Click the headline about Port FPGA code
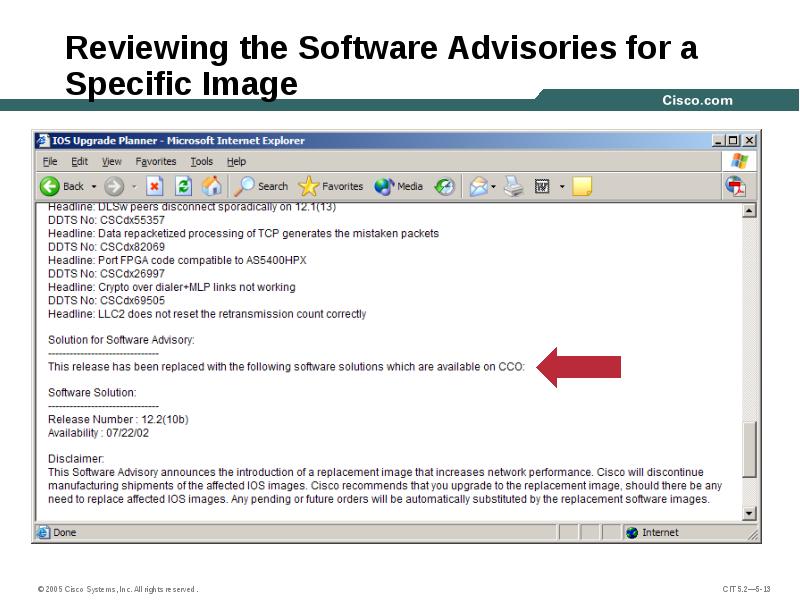Image resolution: width=800 pixels, height=600 pixels. coord(177,260)
